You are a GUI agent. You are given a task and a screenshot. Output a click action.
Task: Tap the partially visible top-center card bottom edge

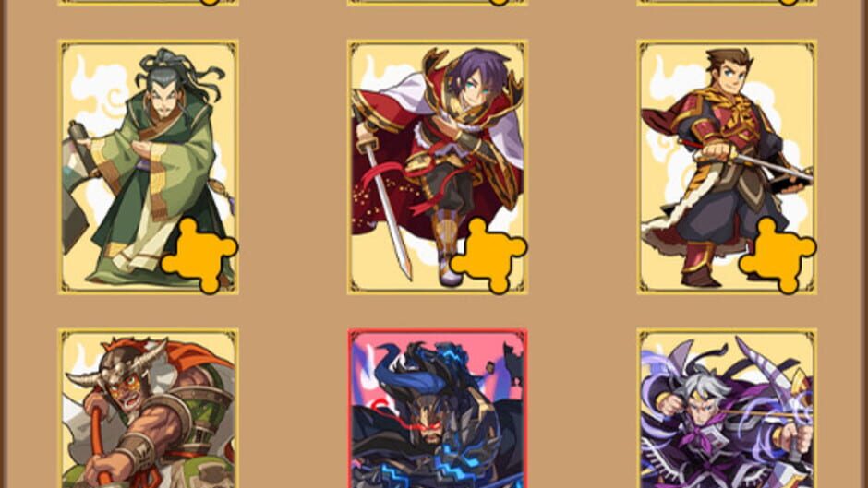coord(437,3)
